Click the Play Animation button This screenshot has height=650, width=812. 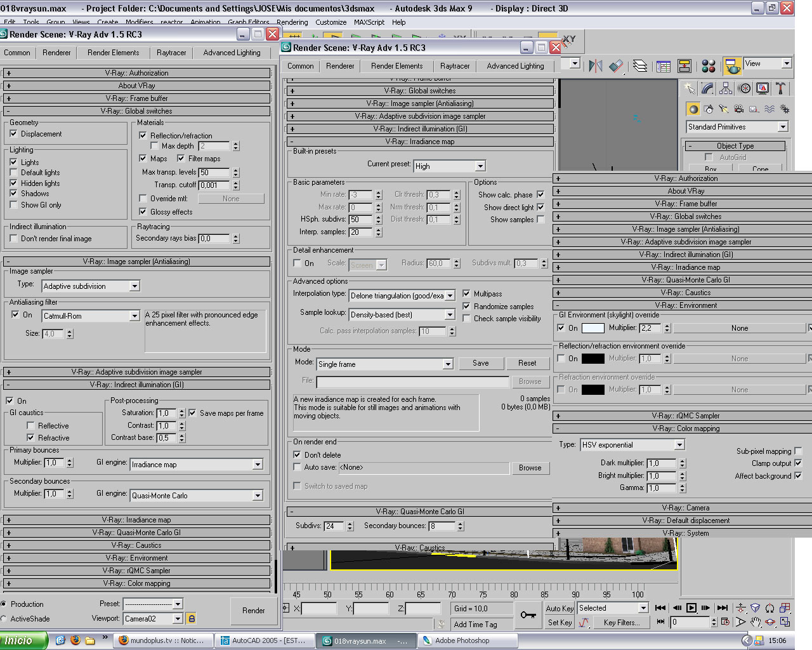click(x=691, y=608)
